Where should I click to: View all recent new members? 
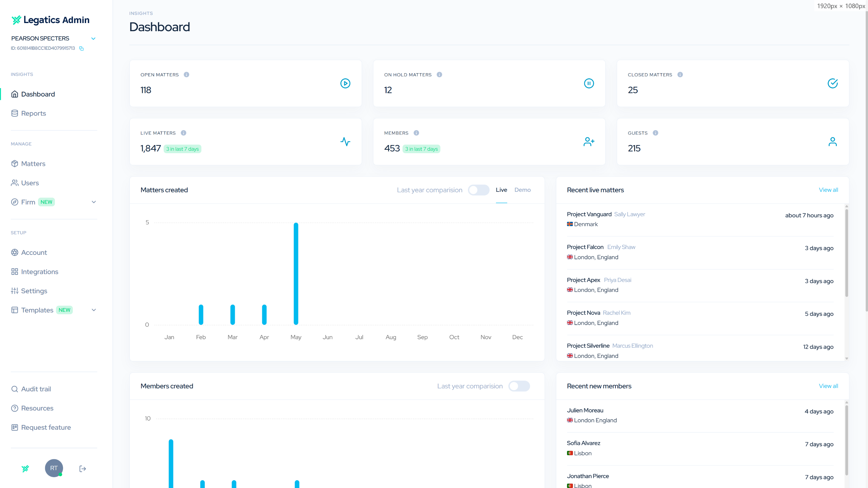(x=828, y=386)
